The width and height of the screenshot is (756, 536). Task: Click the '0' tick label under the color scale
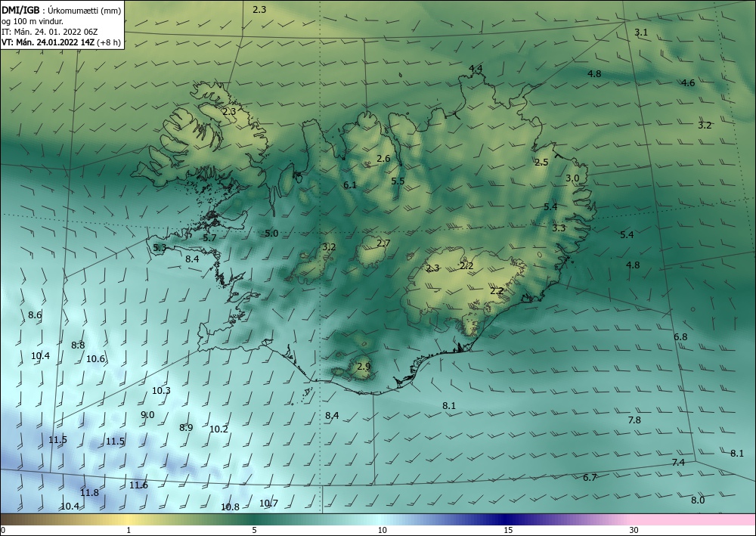click(x=3, y=531)
